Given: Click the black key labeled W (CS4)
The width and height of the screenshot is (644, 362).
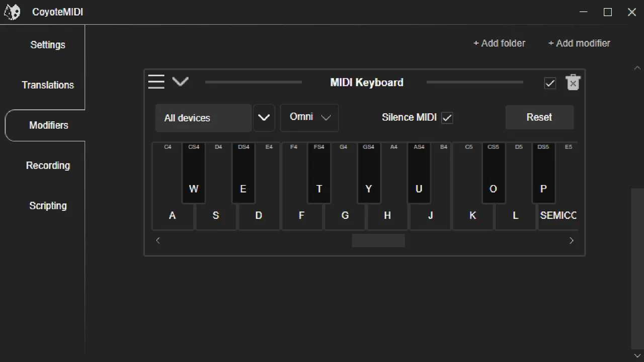Looking at the screenshot, I should [x=194, y=173].
